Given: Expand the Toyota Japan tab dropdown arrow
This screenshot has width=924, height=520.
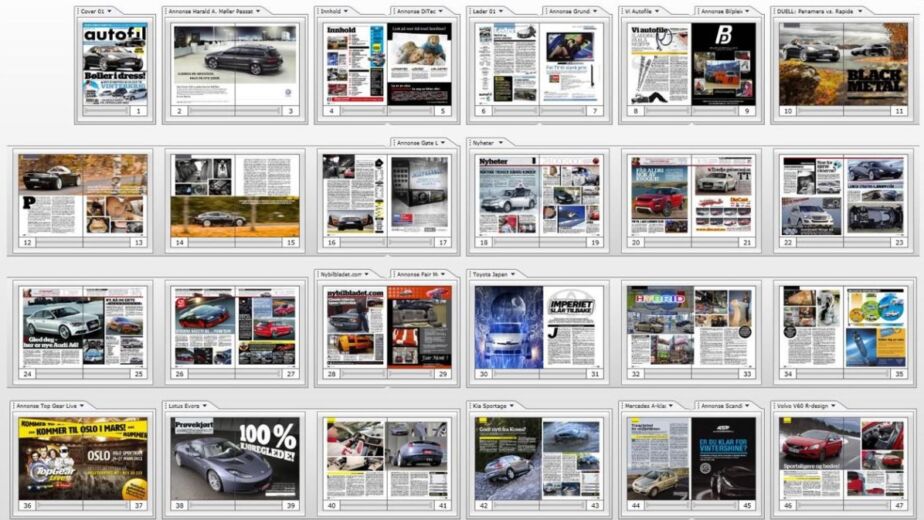Looking at the screenshot, I should [x=513, y=274].
